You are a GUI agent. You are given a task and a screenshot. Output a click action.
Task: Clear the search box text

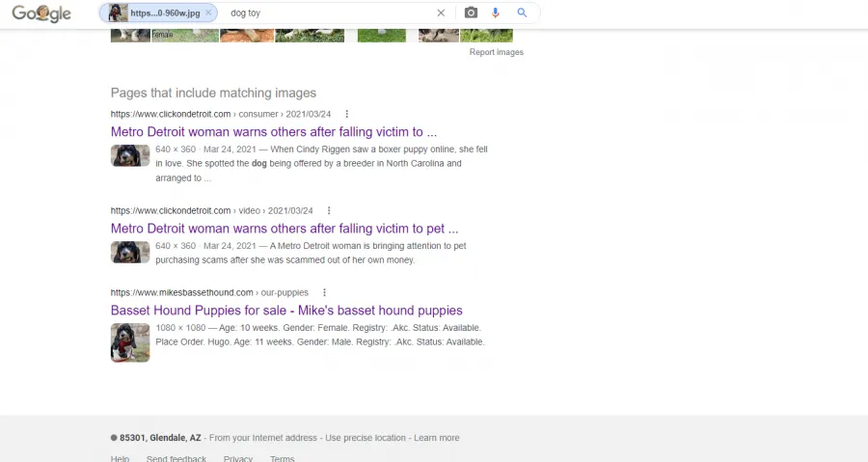coord(441,13)
